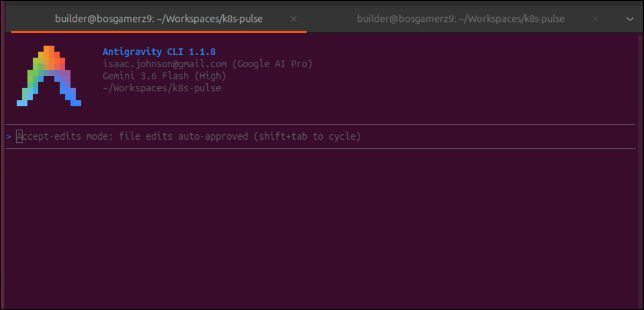
Task: Open the tab list dropdown chevron
Action: pyautogui.click(x=629, y=19)
